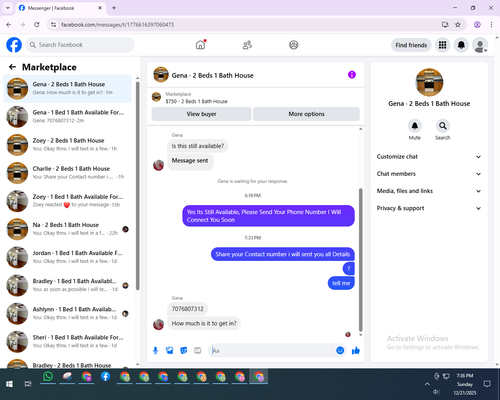
Task: Open Na - 2 Beds 1 Bath House chat
Action: pos(67,229)
